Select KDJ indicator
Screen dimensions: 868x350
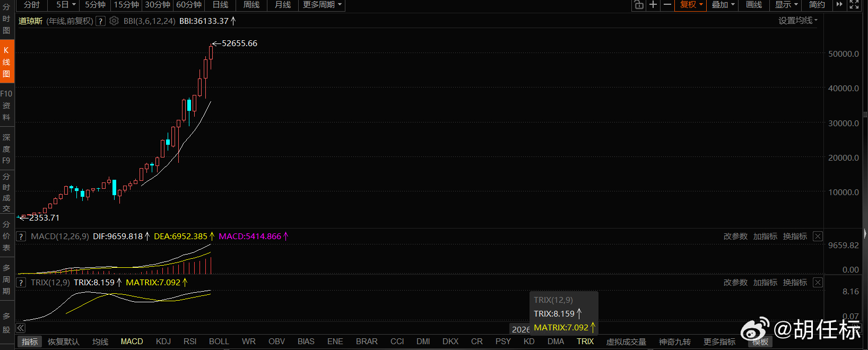pyautogui.click(x=163, y=342)
